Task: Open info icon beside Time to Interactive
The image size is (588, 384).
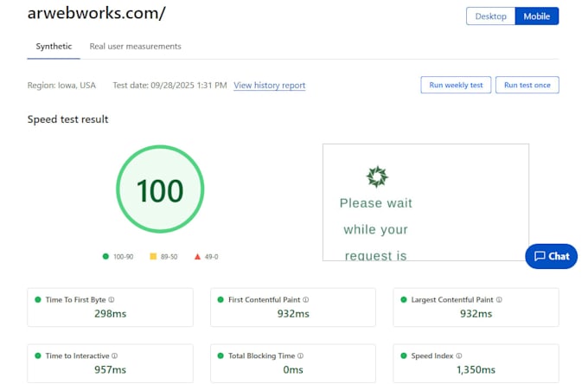Action: (114, 355)
